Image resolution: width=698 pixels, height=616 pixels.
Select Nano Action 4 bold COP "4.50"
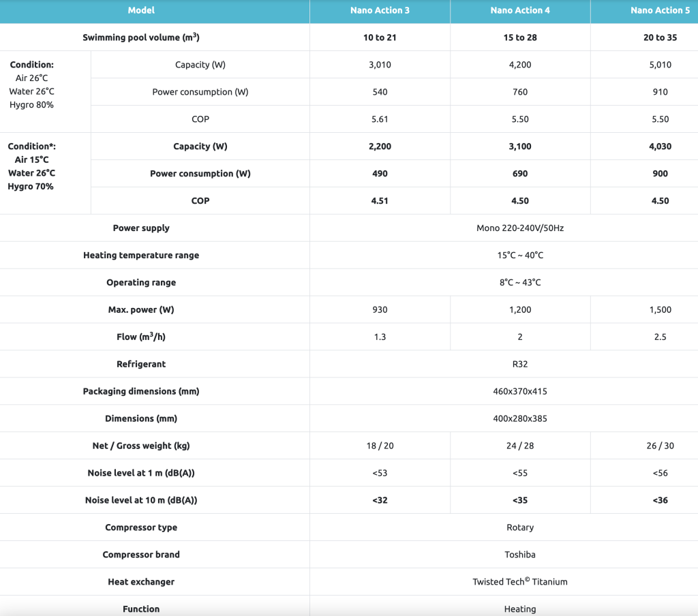[520, 201]
